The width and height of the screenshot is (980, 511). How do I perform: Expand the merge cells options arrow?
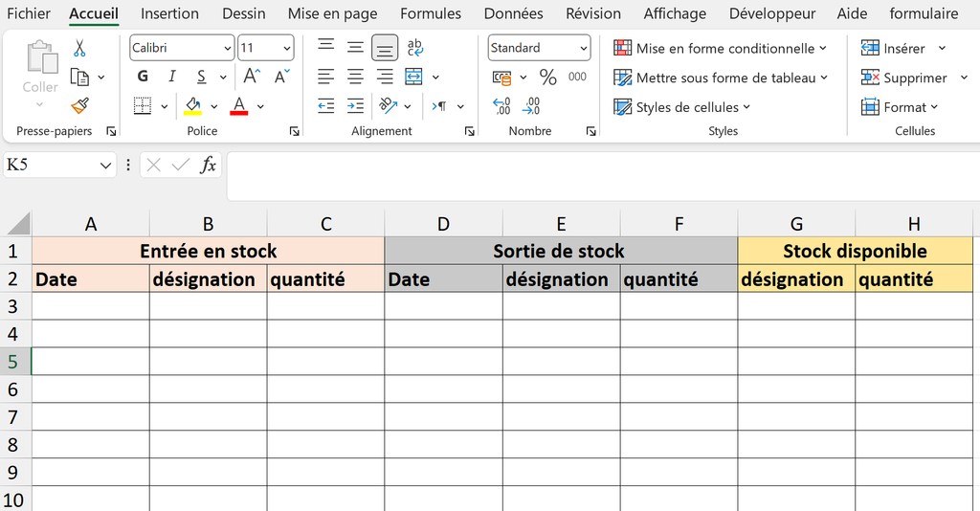tap(435, 78)
